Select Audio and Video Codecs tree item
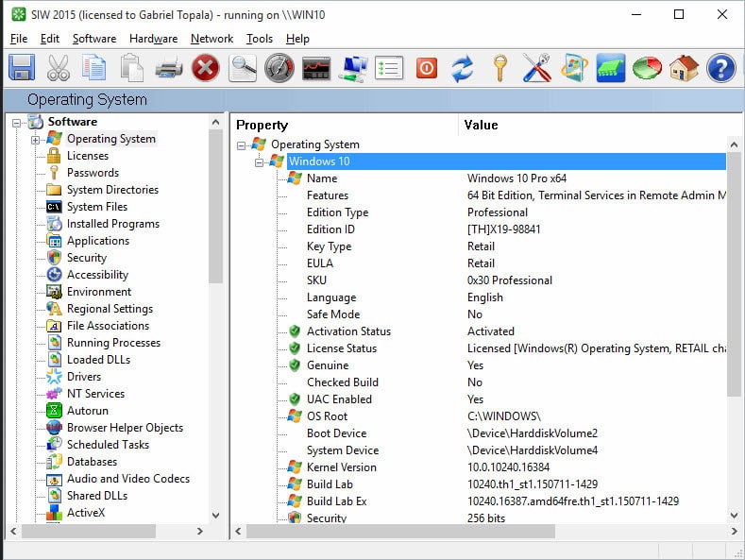The image size is (745, 560). pyautogui.click(x=128, y=479)
